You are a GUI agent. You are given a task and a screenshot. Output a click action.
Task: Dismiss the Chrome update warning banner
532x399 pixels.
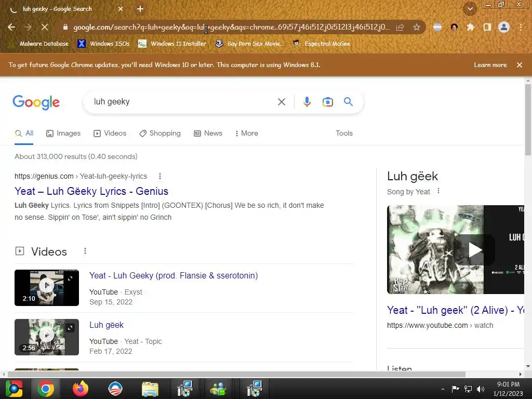coord(520,65)
